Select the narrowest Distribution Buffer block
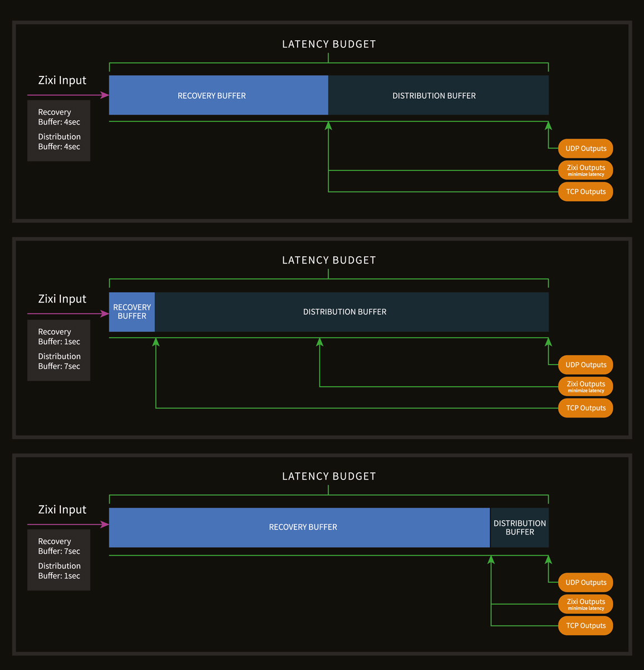This screenshot has width=644, height=670. [x=519, y=527]
